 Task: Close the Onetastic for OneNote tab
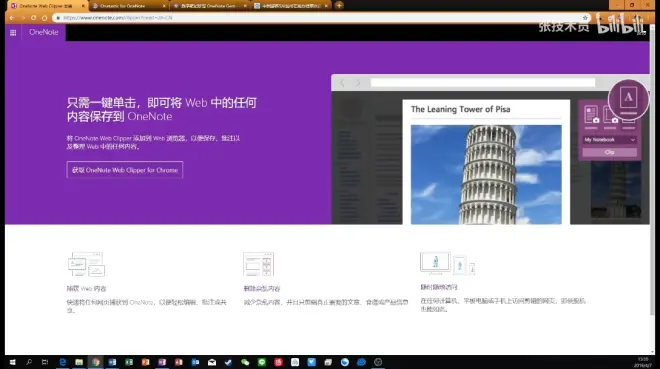click(164, 6)
